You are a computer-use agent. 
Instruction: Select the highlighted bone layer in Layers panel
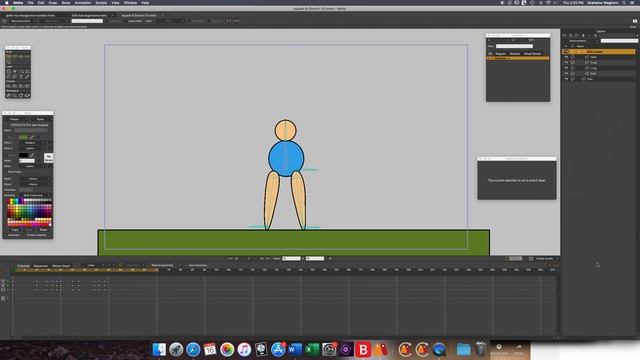tap(599, 52)
